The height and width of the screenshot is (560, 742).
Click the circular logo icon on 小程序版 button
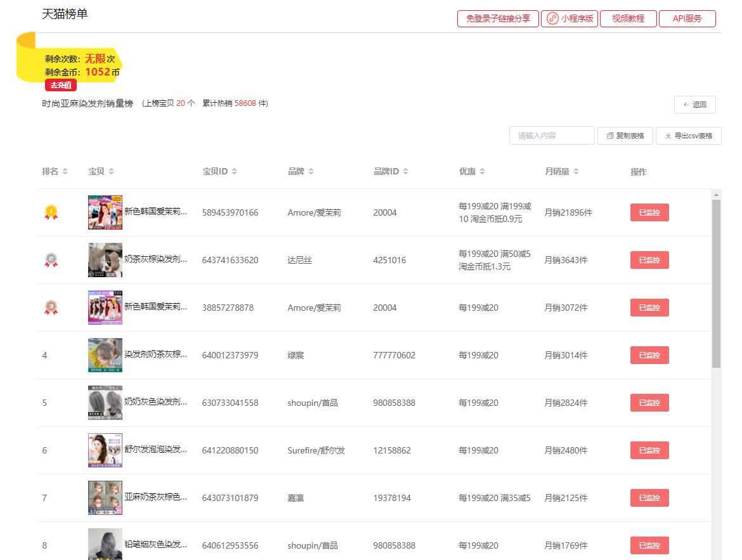pyautogui.click(x=550, y=19)
